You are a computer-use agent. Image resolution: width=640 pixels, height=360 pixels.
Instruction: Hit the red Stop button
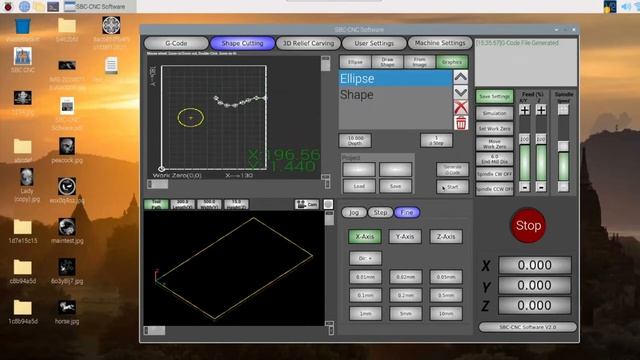(x=528, y=225)
